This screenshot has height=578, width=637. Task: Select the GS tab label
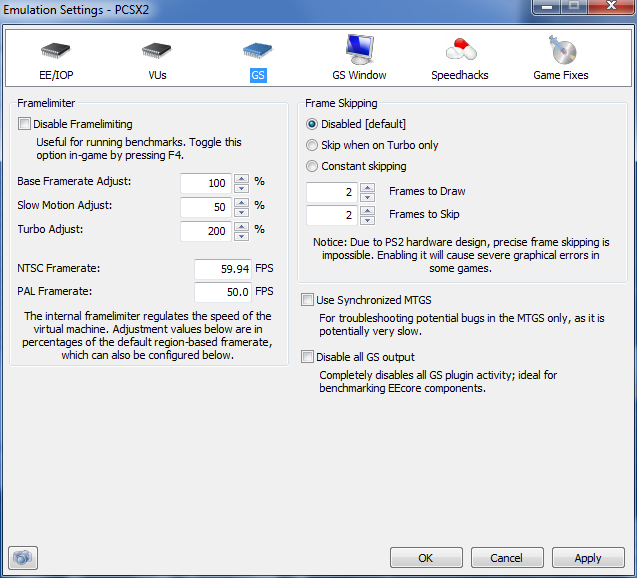tap(258, 75)
